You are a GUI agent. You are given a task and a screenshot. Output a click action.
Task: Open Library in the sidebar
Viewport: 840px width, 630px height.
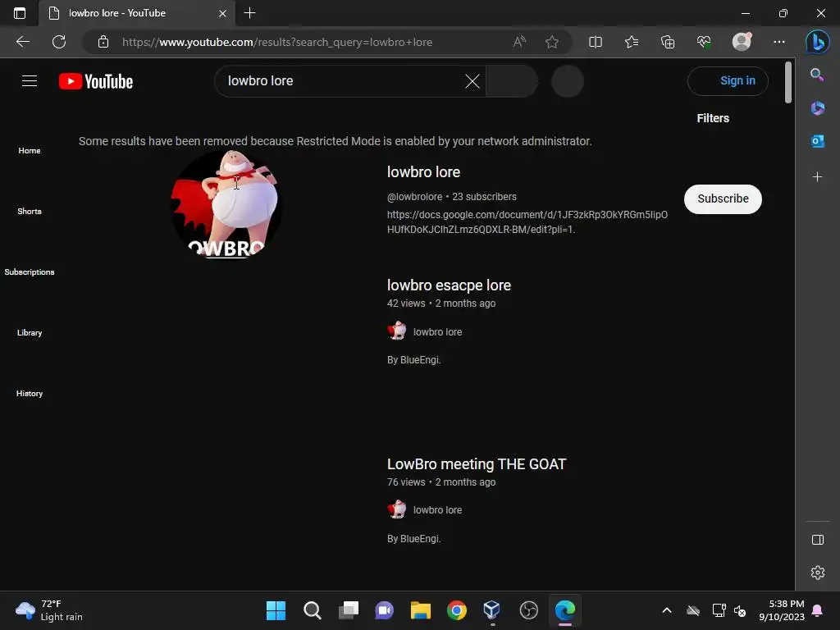click(x=30, y=333)
